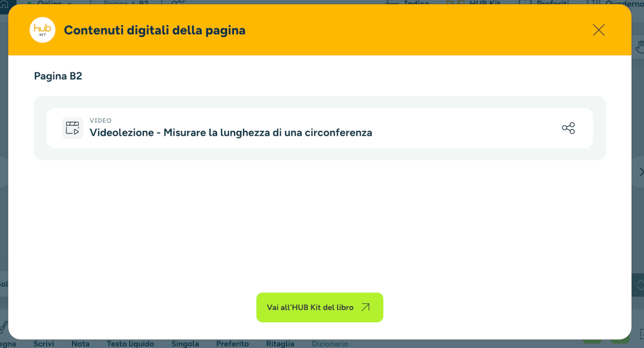
Task: Select the Ritaglia crop tool
Action: point(280,344)
